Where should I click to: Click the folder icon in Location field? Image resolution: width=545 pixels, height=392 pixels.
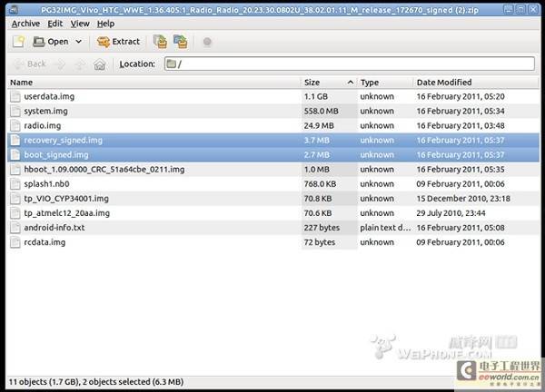coord(171,64)
